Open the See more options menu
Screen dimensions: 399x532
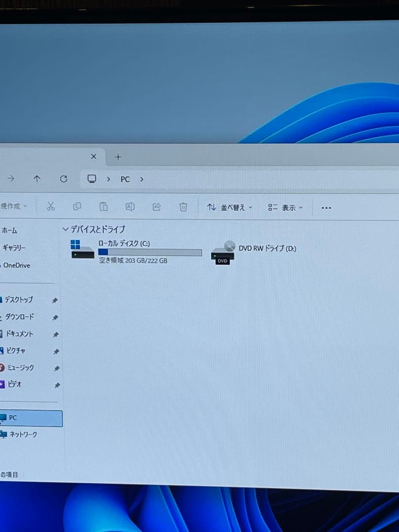pyautogui.click(x=326, y=207)
